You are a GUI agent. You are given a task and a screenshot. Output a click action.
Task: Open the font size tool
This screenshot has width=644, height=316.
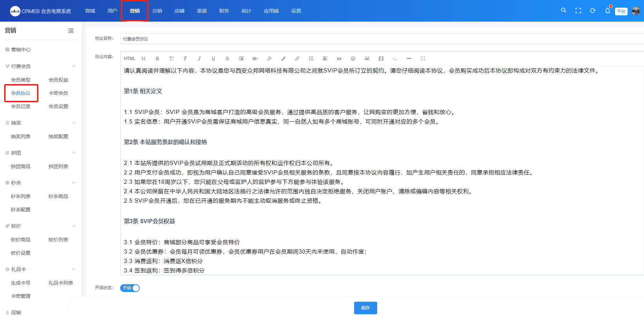tap(171, 59)
